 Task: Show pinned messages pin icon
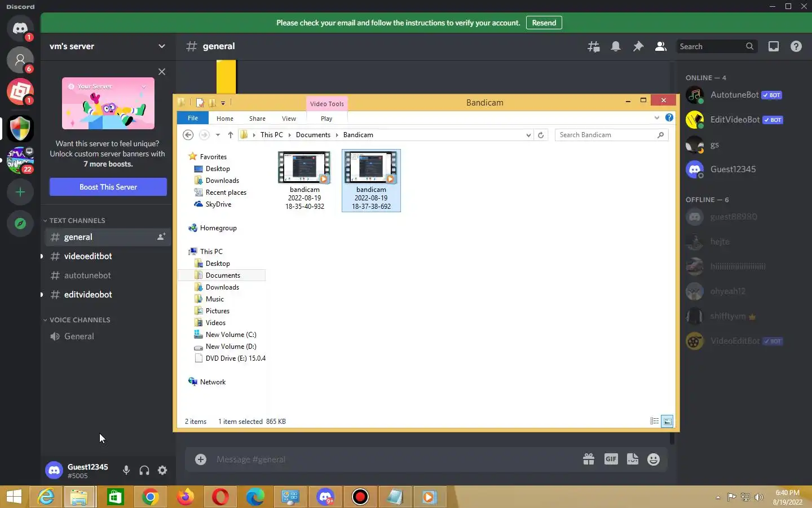[638, 47]
